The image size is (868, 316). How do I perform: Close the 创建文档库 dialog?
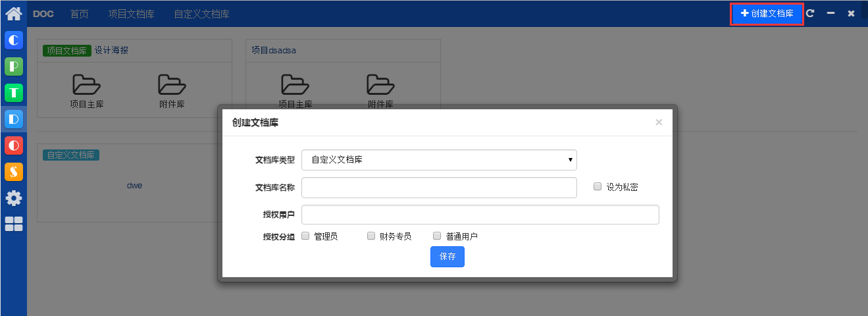[x=659, y=122]
